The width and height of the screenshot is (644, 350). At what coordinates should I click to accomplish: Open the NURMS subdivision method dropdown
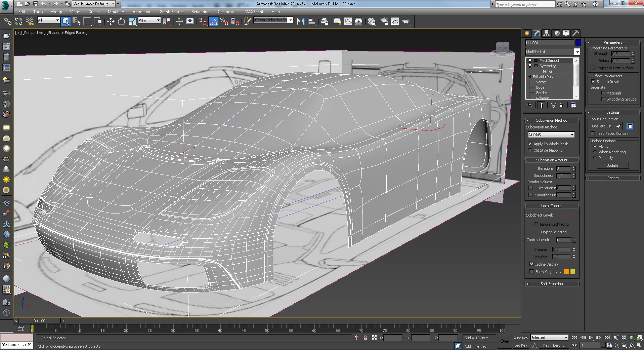tap(551, 135)
